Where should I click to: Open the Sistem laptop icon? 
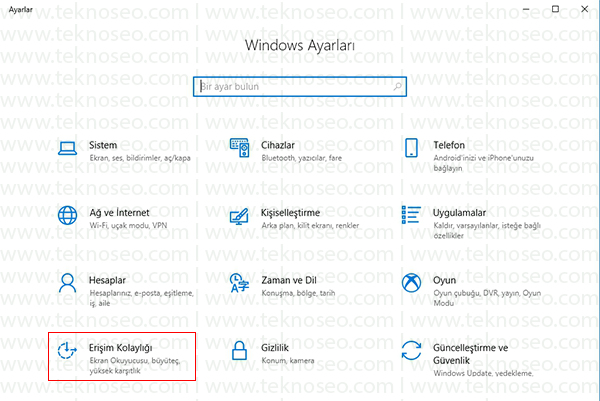tap(67, 148)
